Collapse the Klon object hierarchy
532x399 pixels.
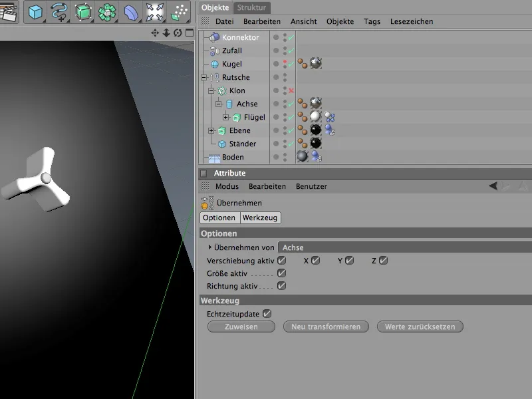coord(211,90)
